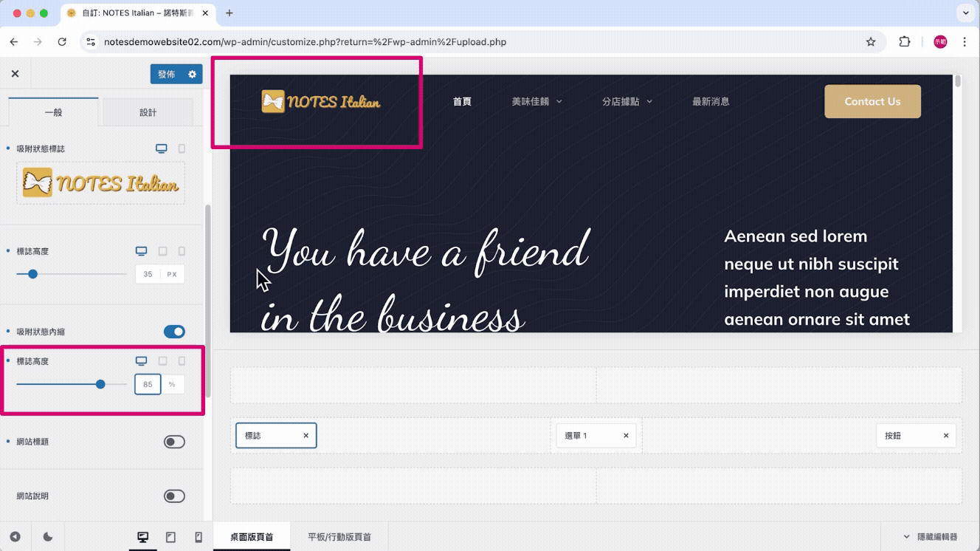The image size is (980, 551).
Task: Remove 選單 1 element from header builder
Action: [x=626, y=436]
